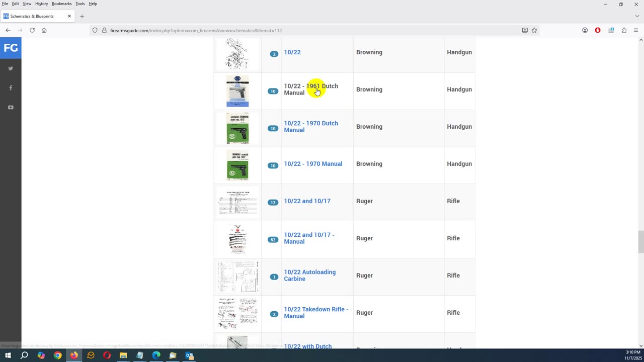Screen dimensions: 644x362
Task: Click Ruger in the 10/22 Autoloading Carbine row
Action: point(364,276)
